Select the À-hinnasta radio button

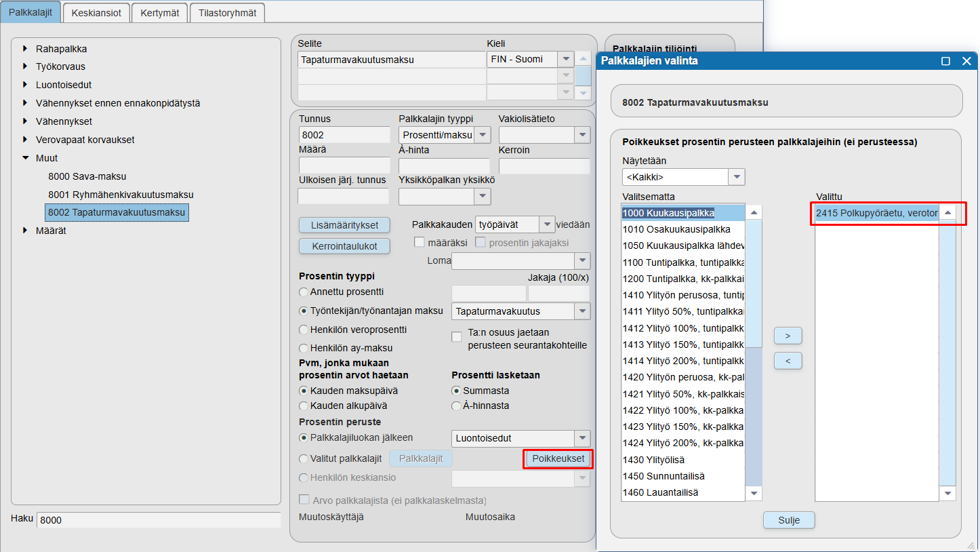point(456,406)
